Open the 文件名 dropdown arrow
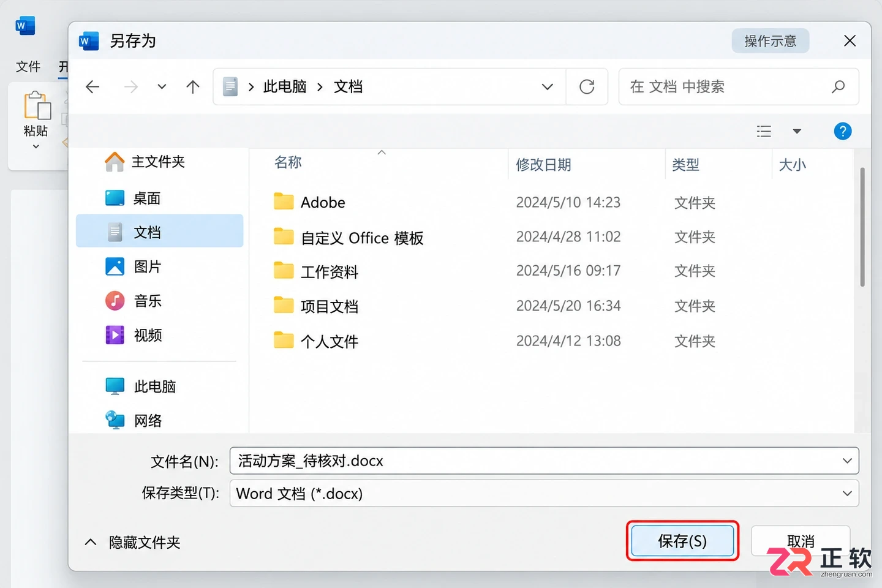Image resolution: width=882 pixels, height=588 pixels. point(847,461)
